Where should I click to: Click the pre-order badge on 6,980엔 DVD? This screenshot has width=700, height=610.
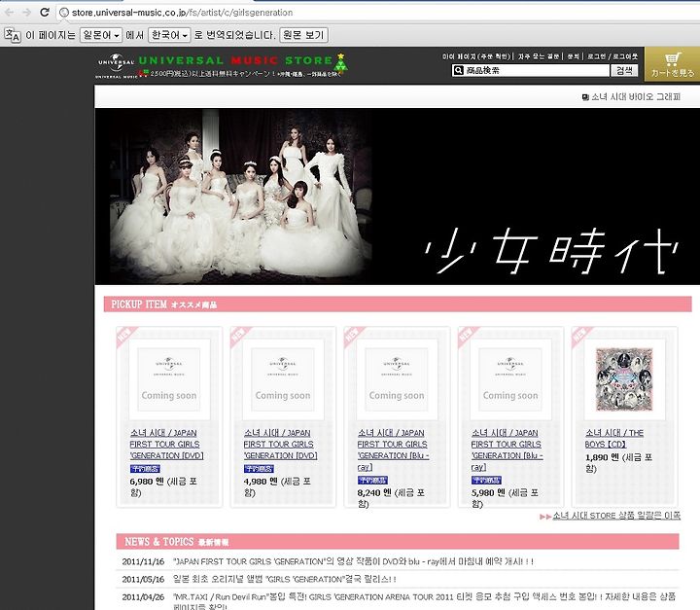click(145, 469)
